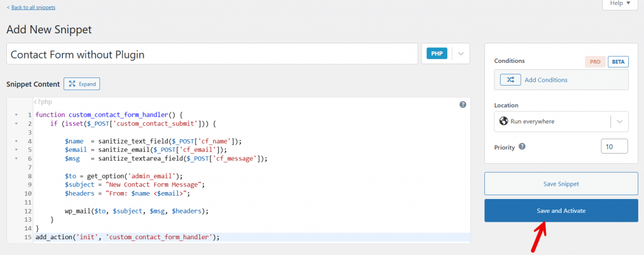Open the code editor help question icon
This screenshot has width=644, height=255.
[462, 105]
